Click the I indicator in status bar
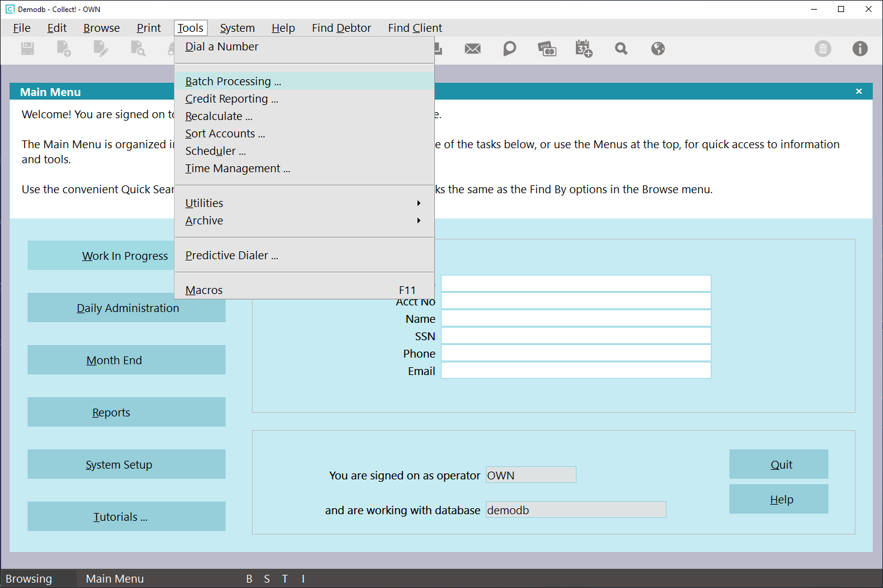This screenshot has height=588, width=883. pyautogui.click(x=303, y=579)
